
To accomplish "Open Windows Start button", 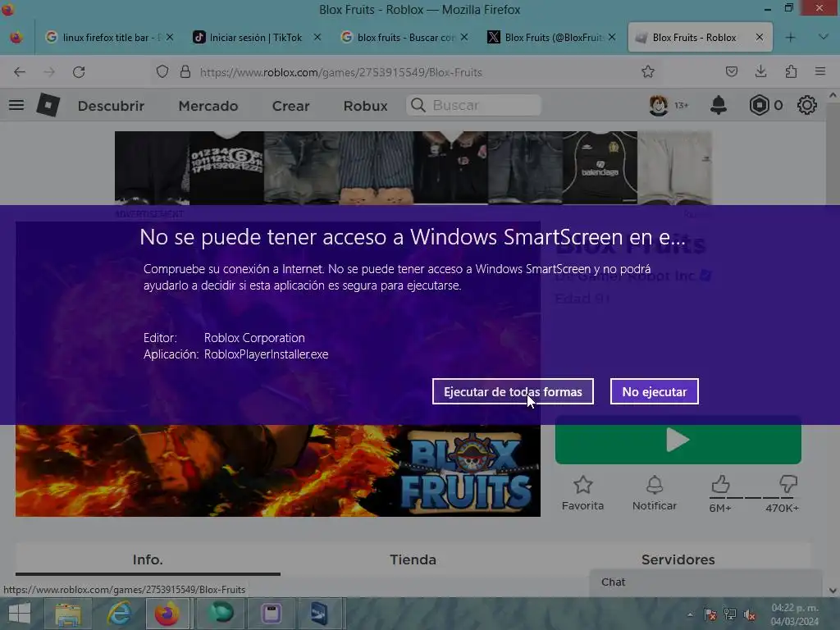I will pos(20,614).
